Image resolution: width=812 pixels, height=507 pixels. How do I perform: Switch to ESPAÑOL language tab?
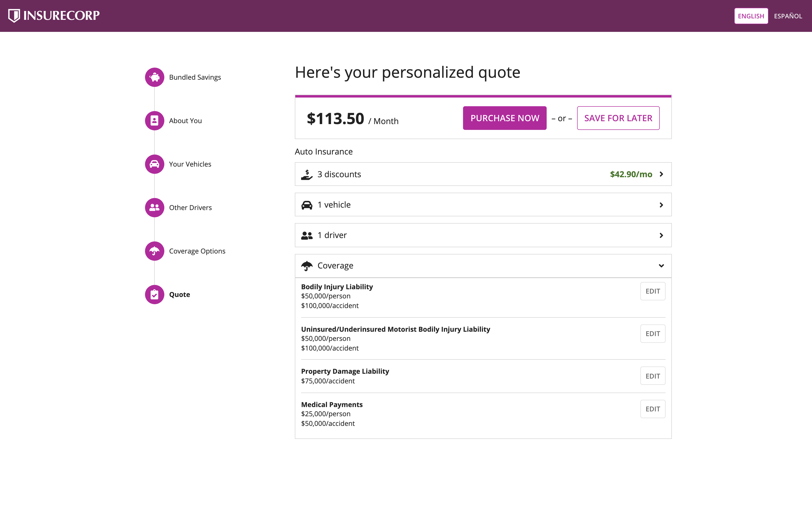tap(789, 16)
